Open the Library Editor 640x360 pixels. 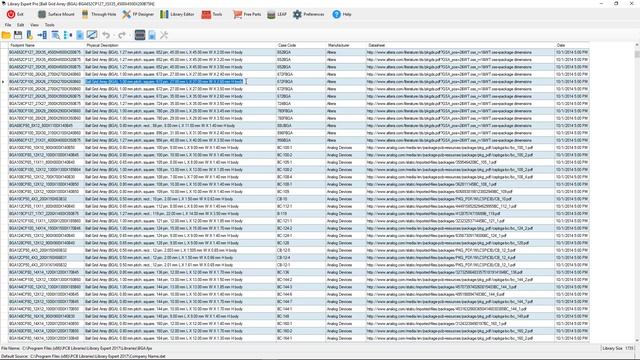[177, 14]
